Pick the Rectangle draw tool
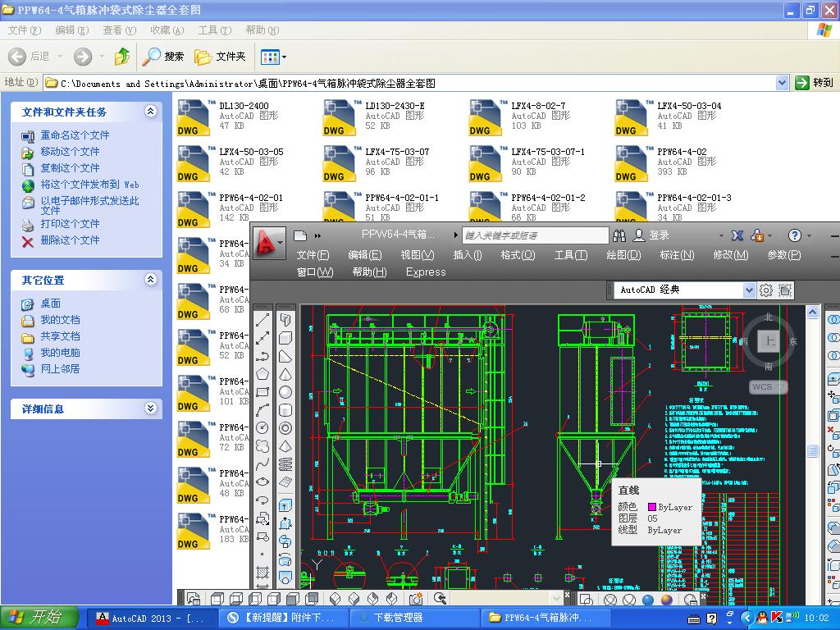Viewport: 840px width, 630px height. 262,392
